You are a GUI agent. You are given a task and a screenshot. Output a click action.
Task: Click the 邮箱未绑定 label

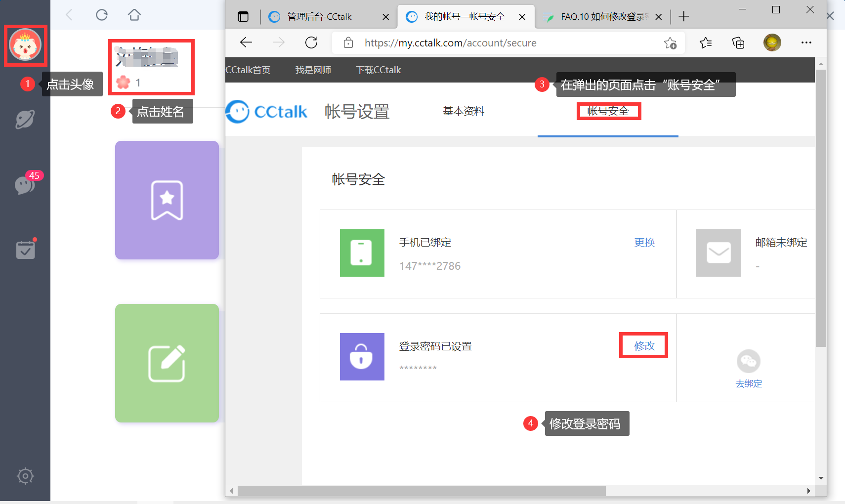[781, 243]
